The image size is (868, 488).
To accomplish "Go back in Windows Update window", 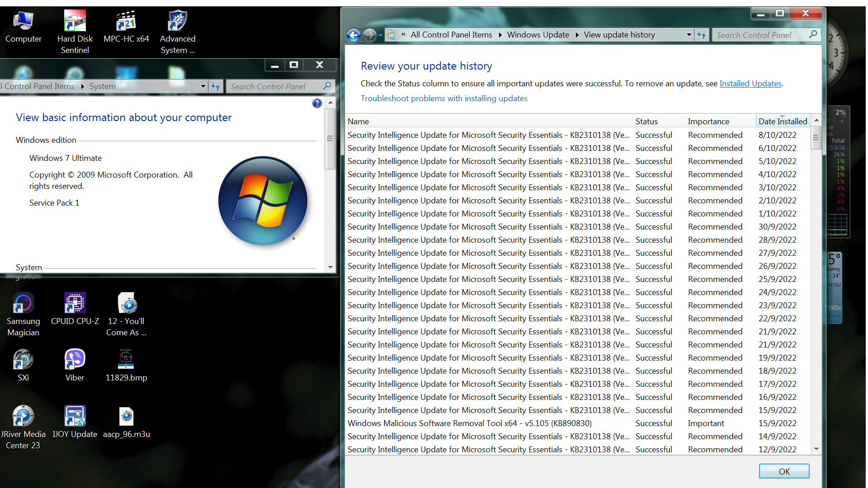I will click(354, 35).
